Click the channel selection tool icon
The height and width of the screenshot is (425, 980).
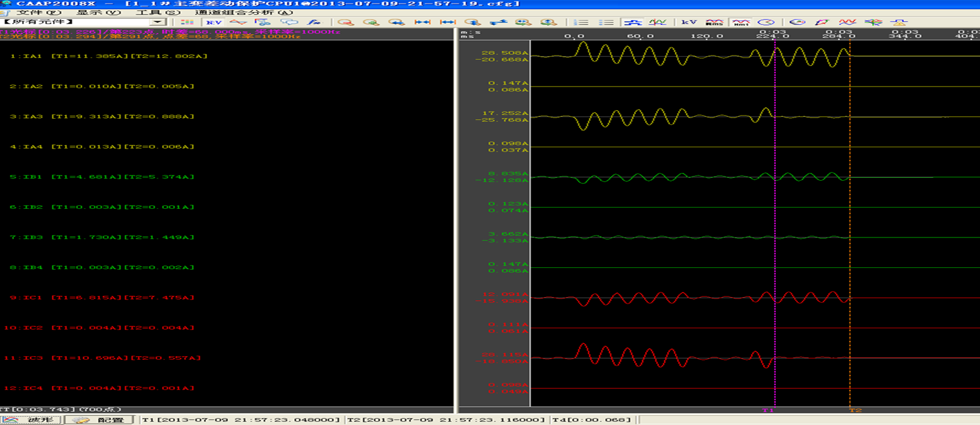[263, 22]
